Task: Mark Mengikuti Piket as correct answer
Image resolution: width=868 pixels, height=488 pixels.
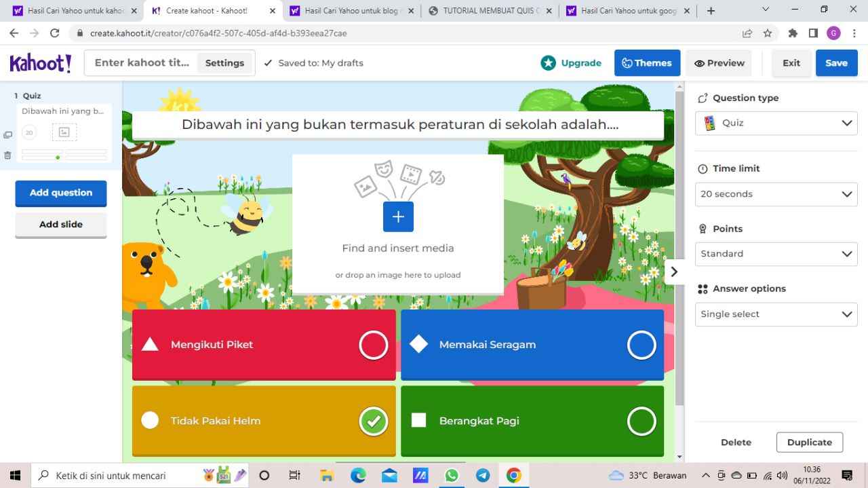Action: (x=373, y=345)
